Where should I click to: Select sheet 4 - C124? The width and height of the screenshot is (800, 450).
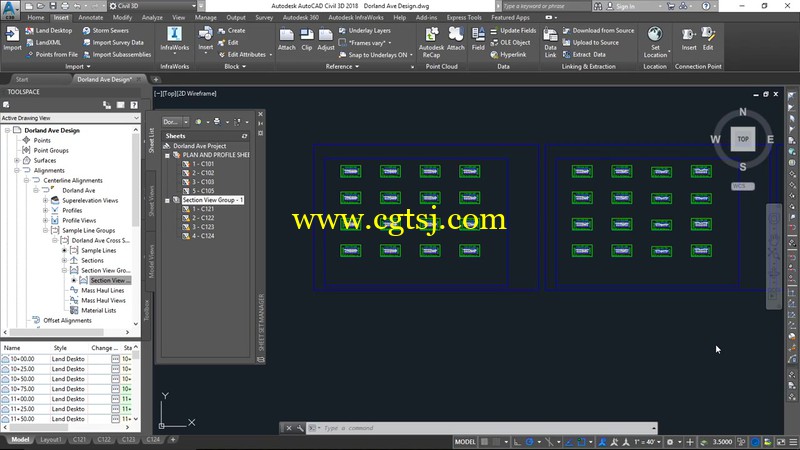coord(198,236)
